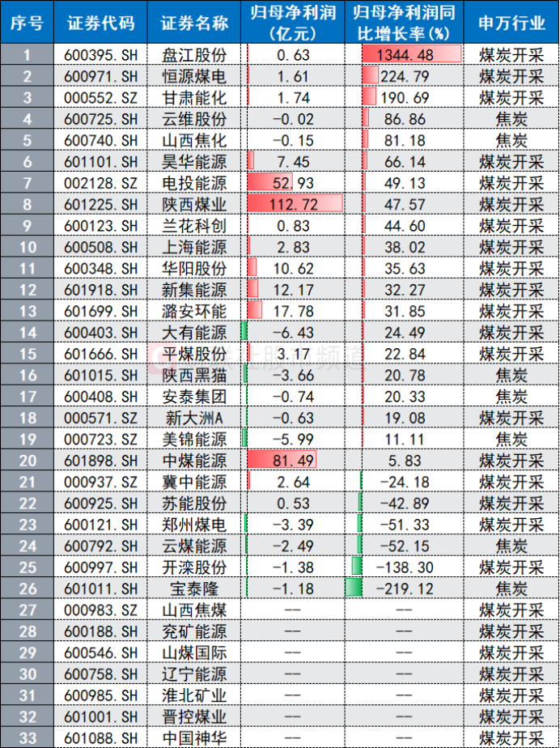Click the 证券代码 column header
The height and width of the screenshot is (748, 560).
coord(100,23)
